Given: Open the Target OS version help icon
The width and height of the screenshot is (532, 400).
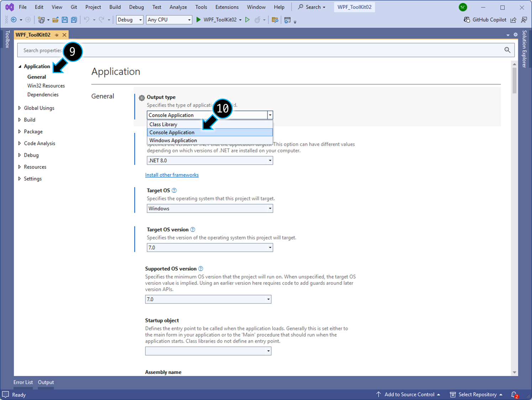Looking at the screenshot, I should pos(193,230).
